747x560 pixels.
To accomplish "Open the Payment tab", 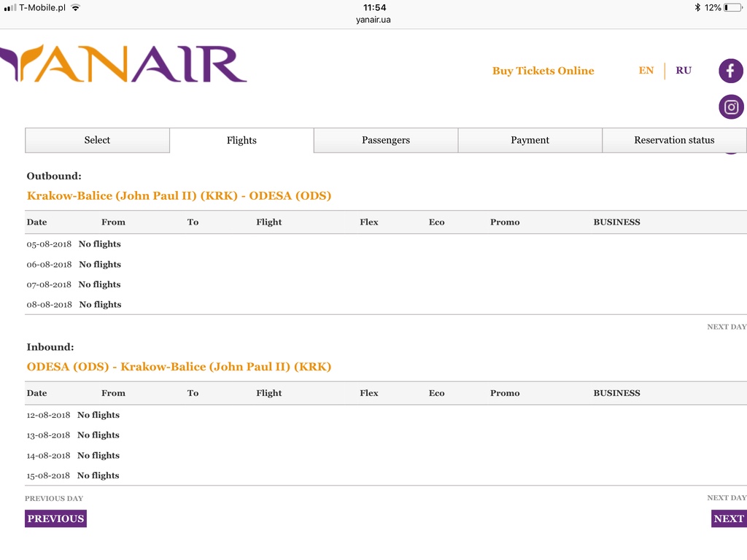I will click(x=530, y=140).
